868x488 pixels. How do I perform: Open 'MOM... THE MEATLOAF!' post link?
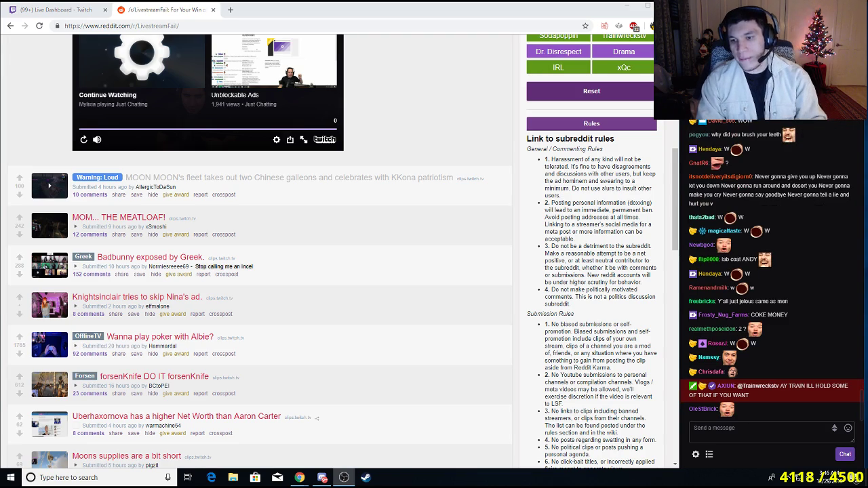click(x=119, y=218)
